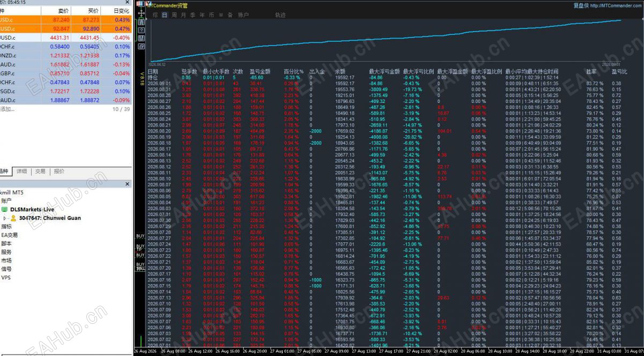
Task: Click the top list icon above the move arrows
Action: click(x=141, y=4)
